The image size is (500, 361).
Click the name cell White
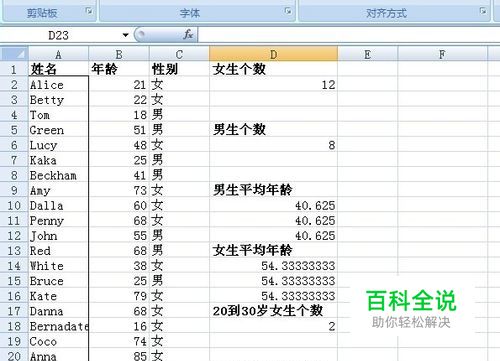pyautogui.click(x=58, y=266)
